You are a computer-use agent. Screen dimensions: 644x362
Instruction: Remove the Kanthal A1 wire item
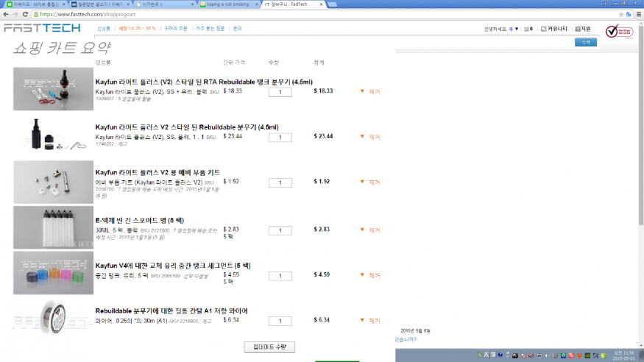point(374,321)
